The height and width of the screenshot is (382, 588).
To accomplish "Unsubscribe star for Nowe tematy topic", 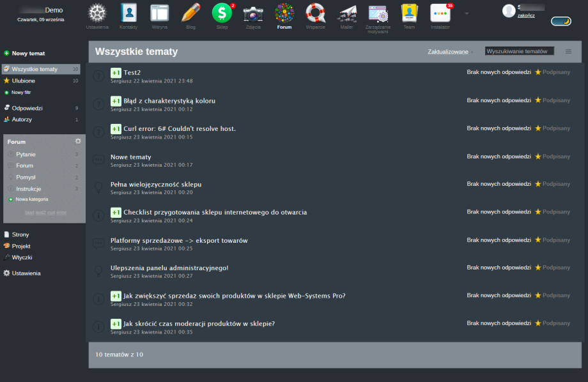I will [538, 157].
